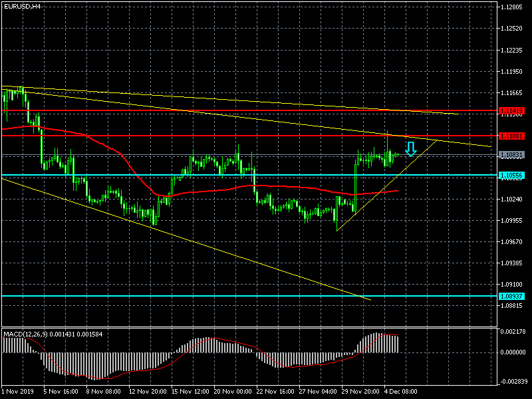The width and height of the screenshot is (532, 399).
Task: Click the 20 Nov 00:00 time label
Action: click(x=233, y=392)
